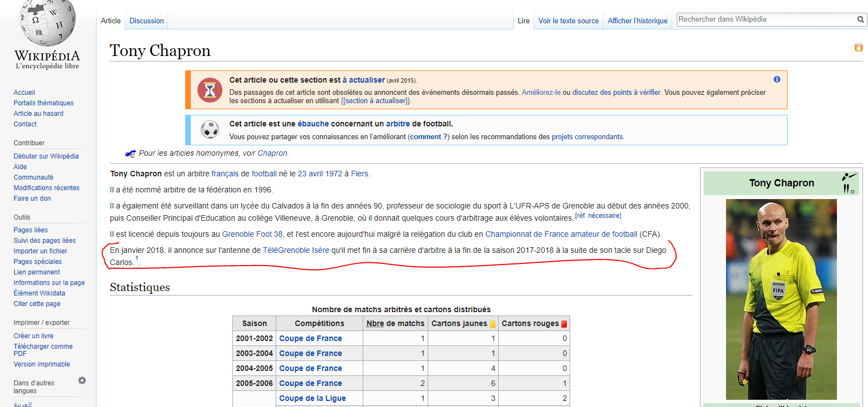The height and width of the screenshot is (407, 868).
Task: Click the disambiguation icon before 'Pour les articles'
Action: [x=130, y=154]
